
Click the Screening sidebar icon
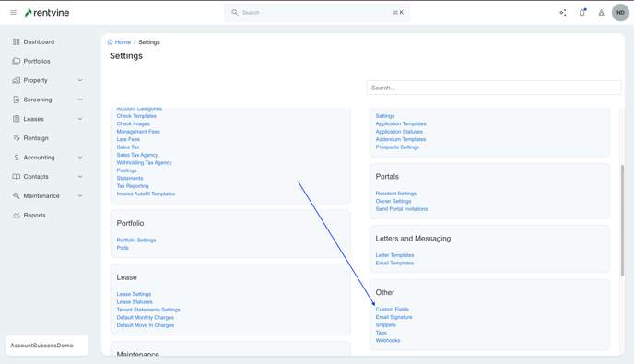17,100
